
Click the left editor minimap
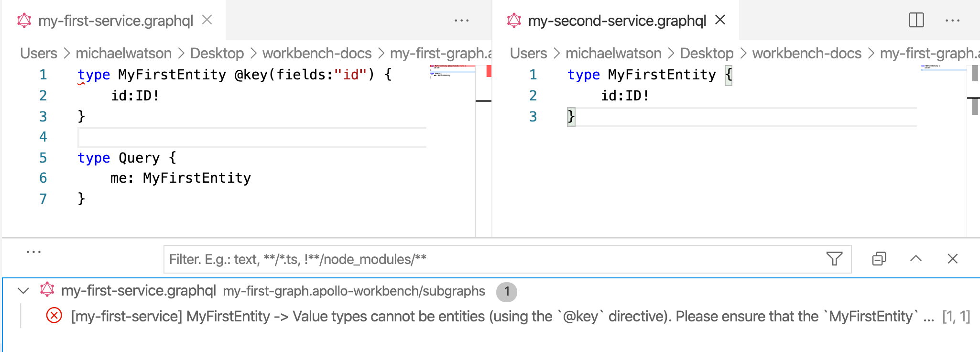452,71
